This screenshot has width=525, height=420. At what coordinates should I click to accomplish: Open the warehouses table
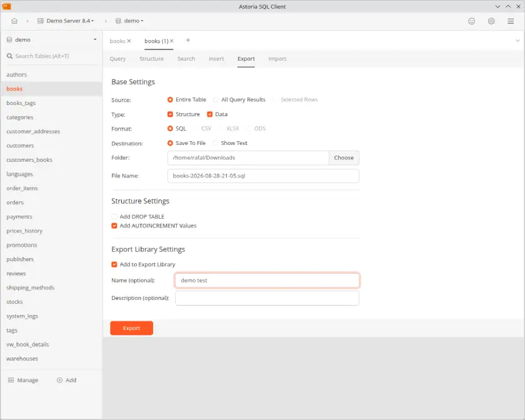pos(51,359)
